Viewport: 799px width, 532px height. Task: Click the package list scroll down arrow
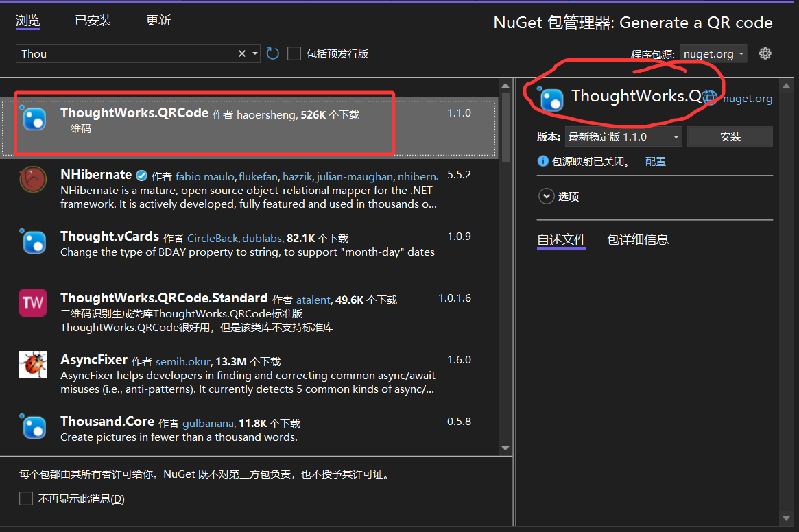(505, 448)
